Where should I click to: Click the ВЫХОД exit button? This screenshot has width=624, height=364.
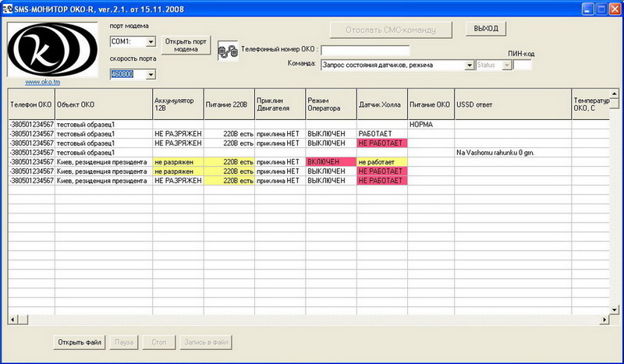coord(486,29)
